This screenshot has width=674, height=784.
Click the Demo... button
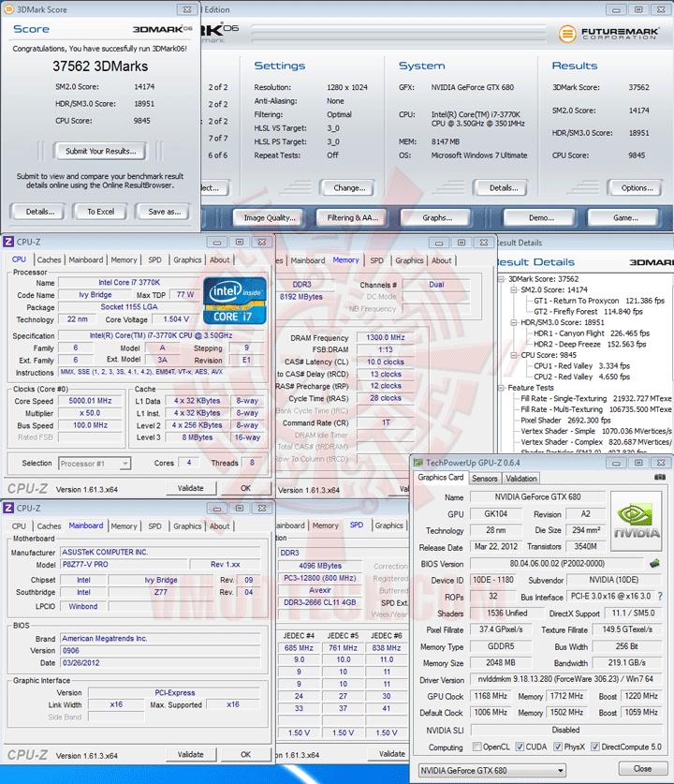point(541,218)
